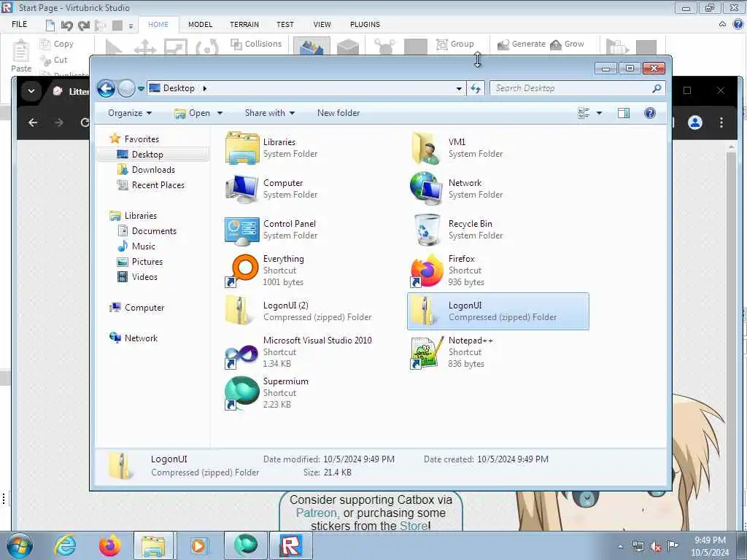Click Undo arrow in Virtubrick Studio toolbar

click(x=66, y=26)
